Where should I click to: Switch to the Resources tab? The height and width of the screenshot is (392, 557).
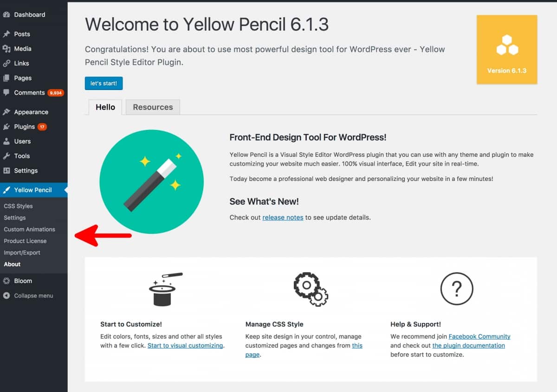click(x=152, y=107)
